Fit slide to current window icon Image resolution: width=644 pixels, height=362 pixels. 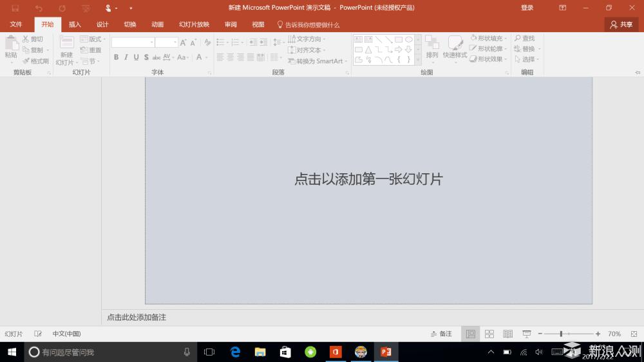click(634, 334)
